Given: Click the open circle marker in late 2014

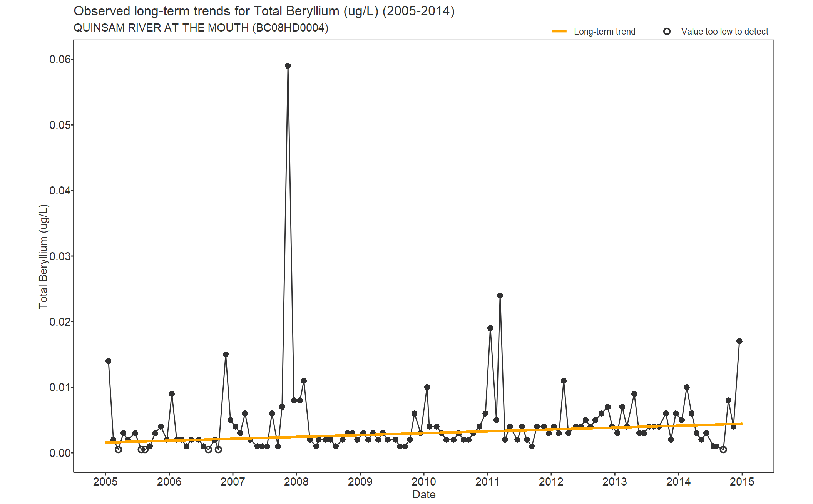Looking at the screenshot, I should [723, 449].
